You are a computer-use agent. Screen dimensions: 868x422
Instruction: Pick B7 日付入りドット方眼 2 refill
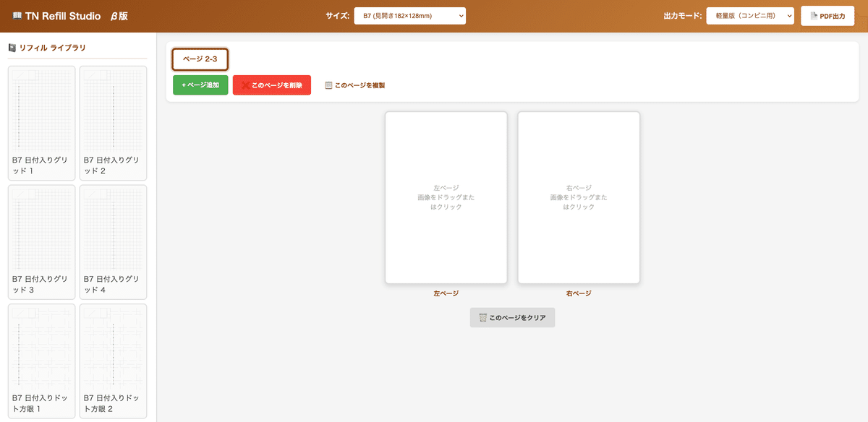click(113, 360)
